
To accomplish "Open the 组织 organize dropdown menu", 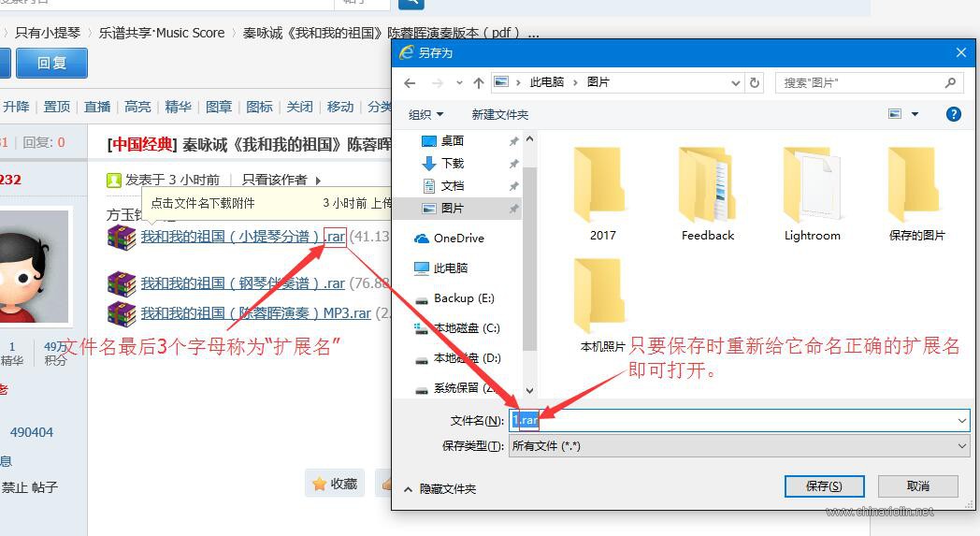I will (425, 114).
